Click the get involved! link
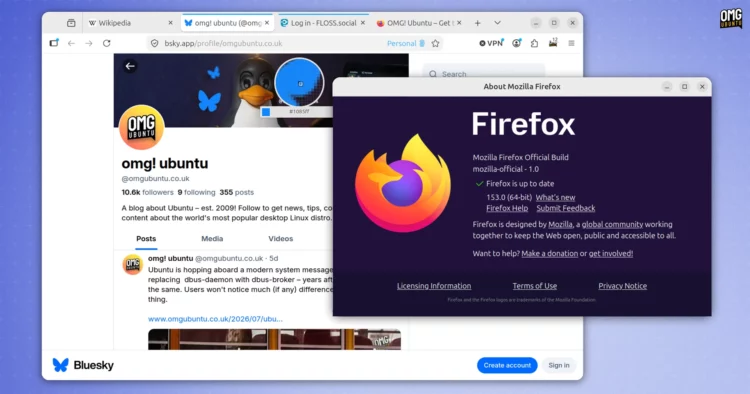The height and width of the screenshot is (394, 750). tap(611, 253)
